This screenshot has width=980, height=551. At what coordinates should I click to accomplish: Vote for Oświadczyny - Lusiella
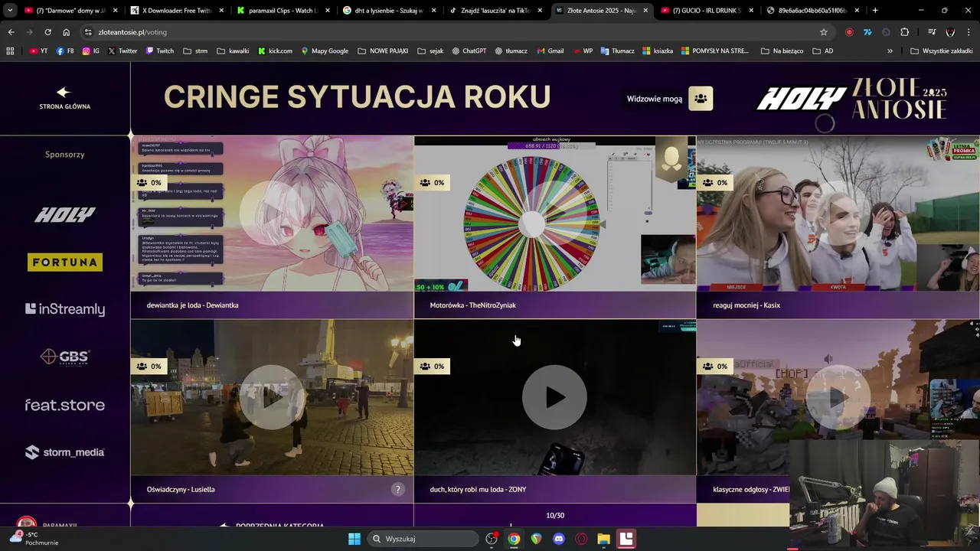[272, 489]
